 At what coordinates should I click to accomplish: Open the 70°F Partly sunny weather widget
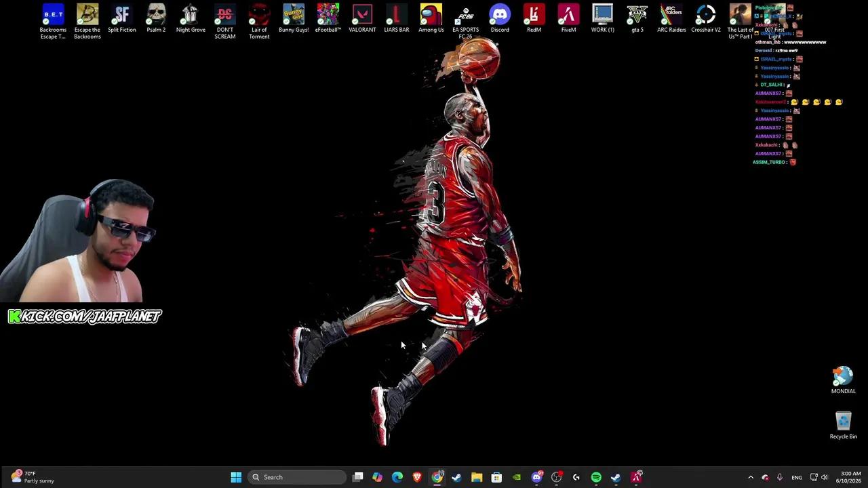click(x=33, y=477)
